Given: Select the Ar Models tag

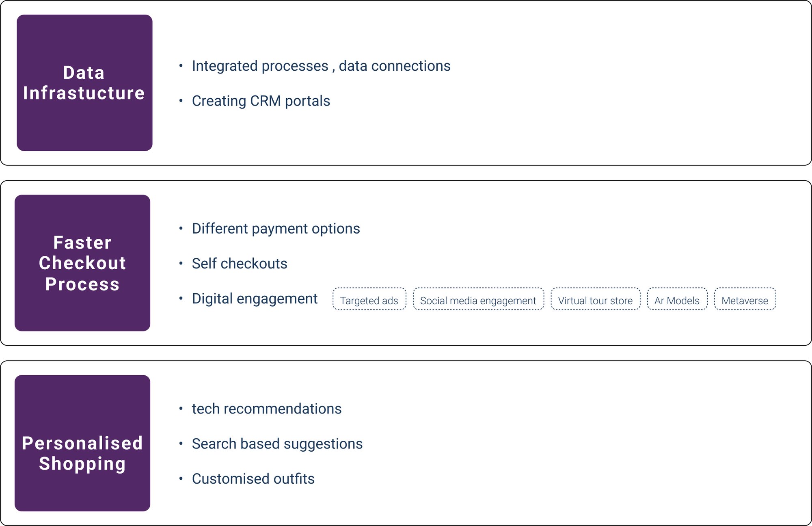Looking at the screenshot, I should click(677, 299).
